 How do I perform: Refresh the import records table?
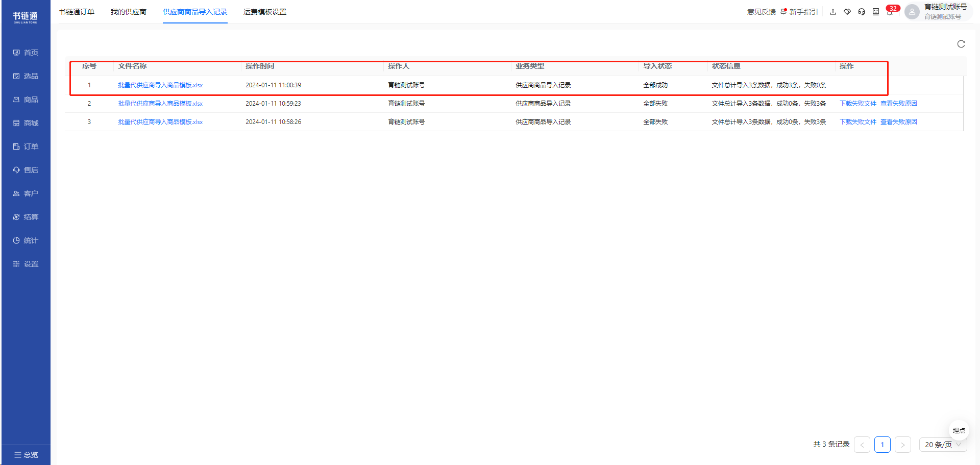click(961, 44)
